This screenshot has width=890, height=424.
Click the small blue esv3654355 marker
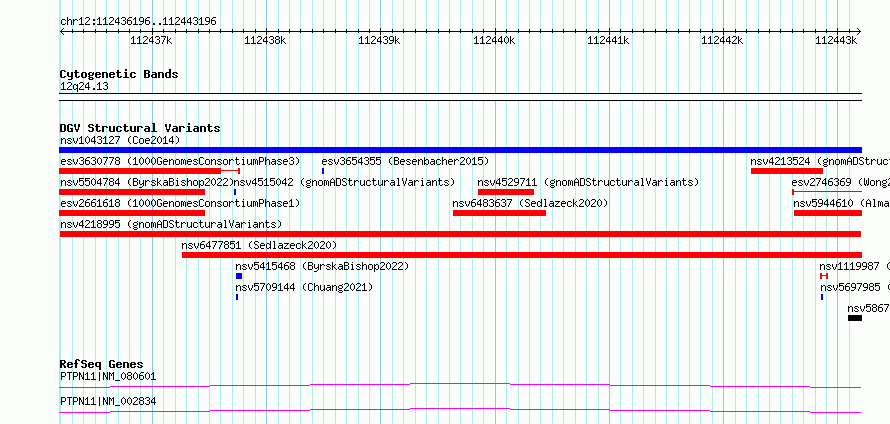(323, 171)
